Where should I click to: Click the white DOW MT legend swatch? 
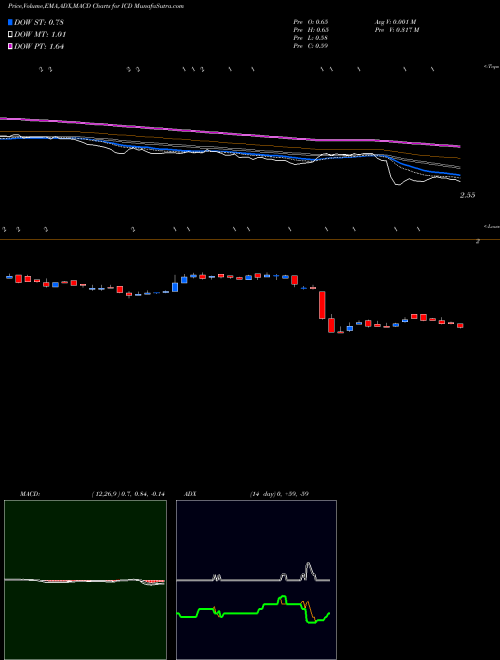click(10, 35)
